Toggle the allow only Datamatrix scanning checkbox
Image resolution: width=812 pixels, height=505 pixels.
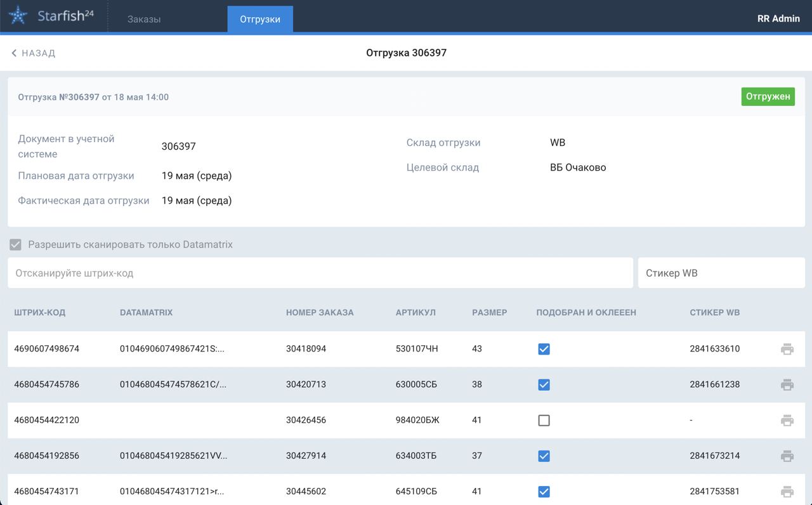(16, 245)
